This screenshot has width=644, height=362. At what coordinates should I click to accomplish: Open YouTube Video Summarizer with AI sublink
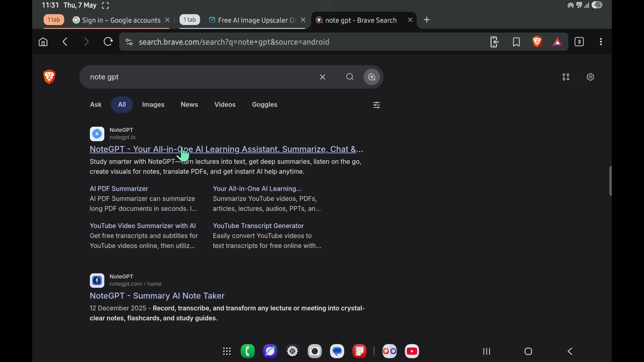[143, 226]
